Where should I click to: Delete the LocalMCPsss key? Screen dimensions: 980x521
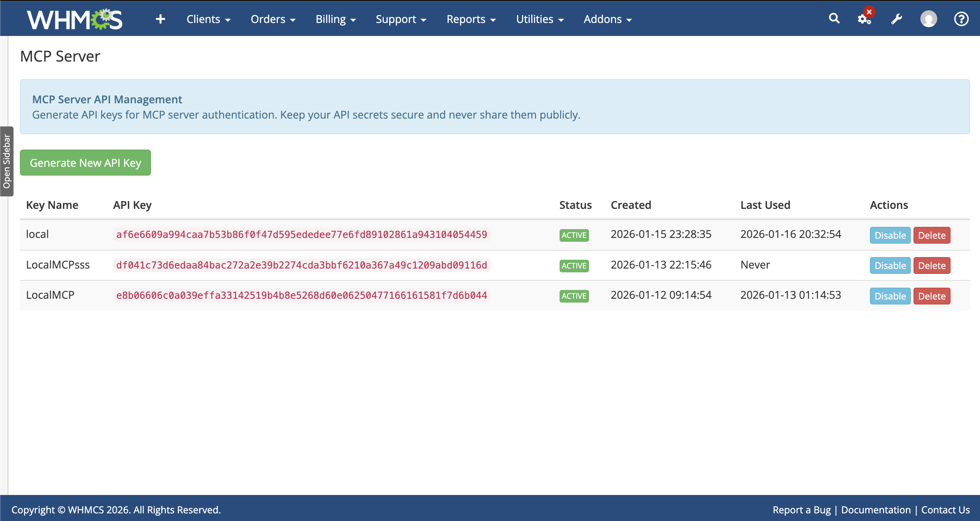pyautogui.click(x=931, y=265)
